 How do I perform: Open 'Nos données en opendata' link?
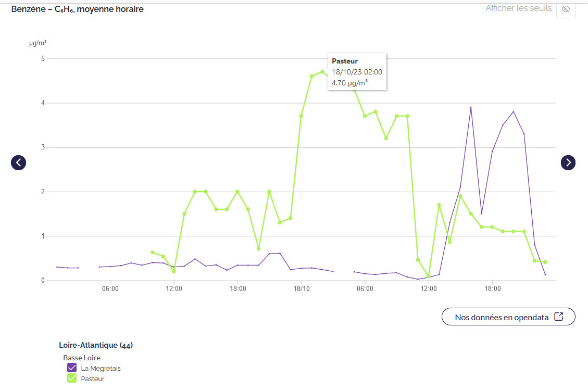[x=508, y=317]
